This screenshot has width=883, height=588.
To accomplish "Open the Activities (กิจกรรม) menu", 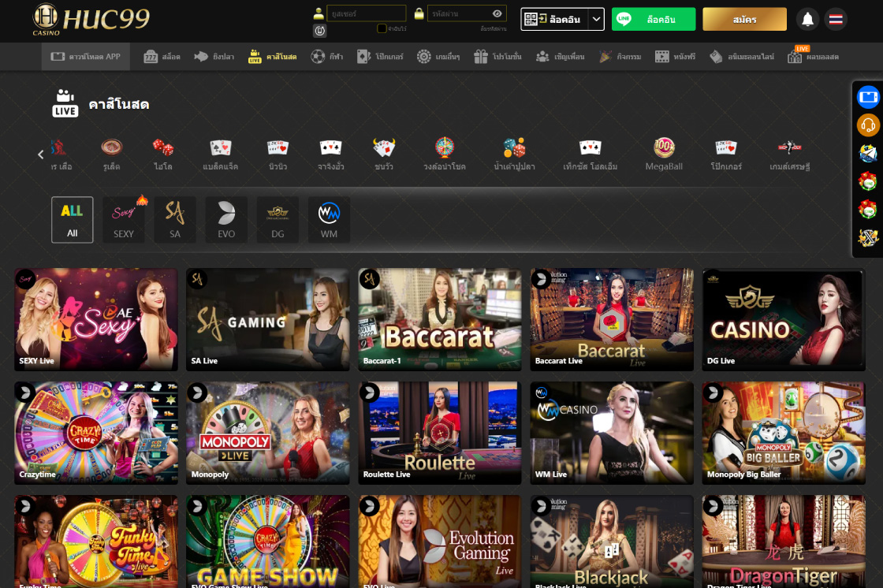I will [620, 57].
